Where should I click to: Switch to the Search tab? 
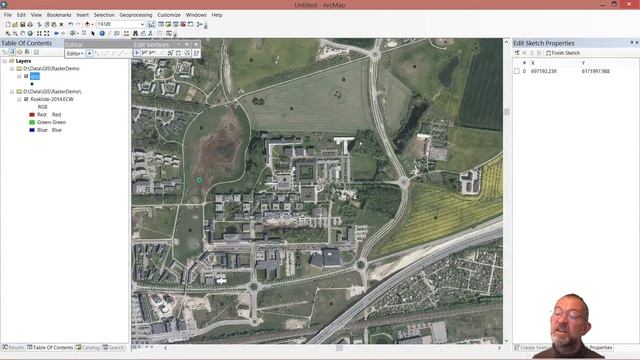[x=113, y=347]
